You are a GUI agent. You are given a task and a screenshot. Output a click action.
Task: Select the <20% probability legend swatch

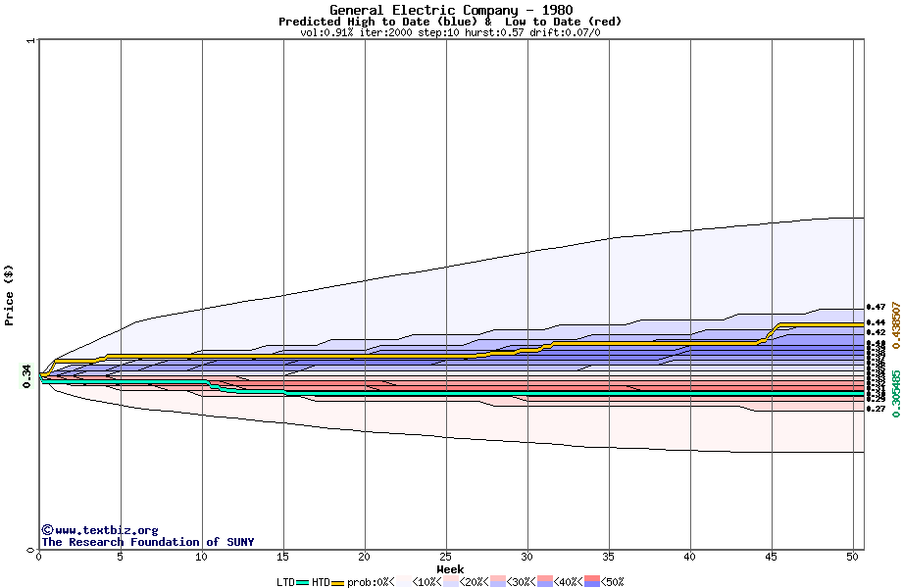[451, 581]
